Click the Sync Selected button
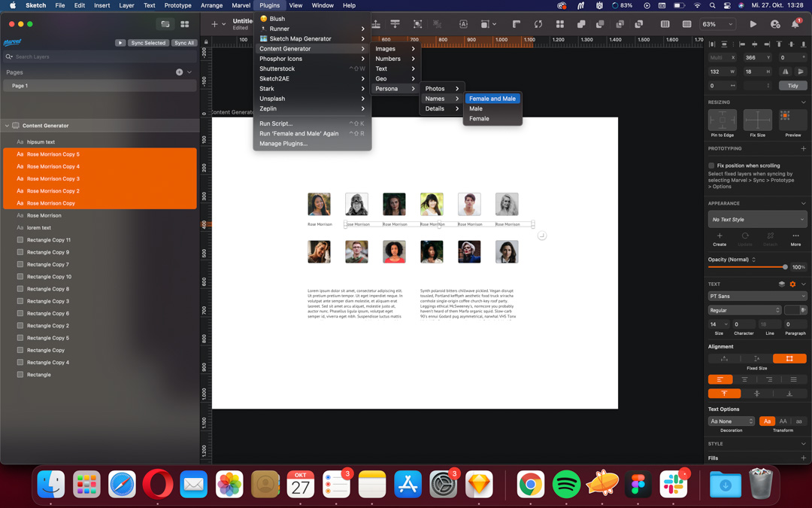The image size is (812, 508). [148, 43]
